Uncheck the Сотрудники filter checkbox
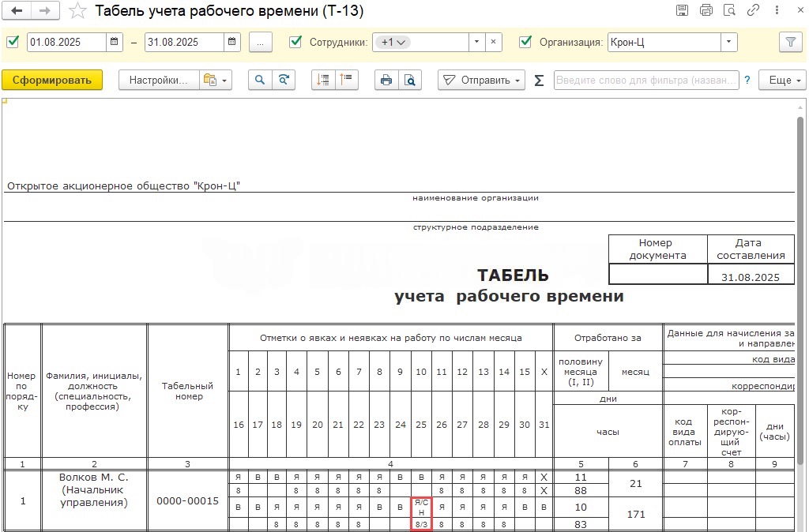 pos(295,43)
